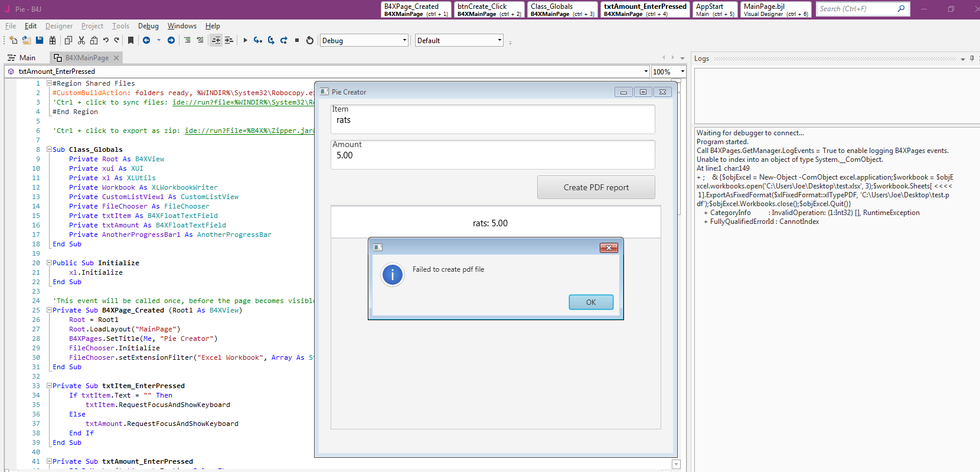The image size is (980, 472).
Task: Click the Save icon in toolbar
Action: tap(40, 40)
